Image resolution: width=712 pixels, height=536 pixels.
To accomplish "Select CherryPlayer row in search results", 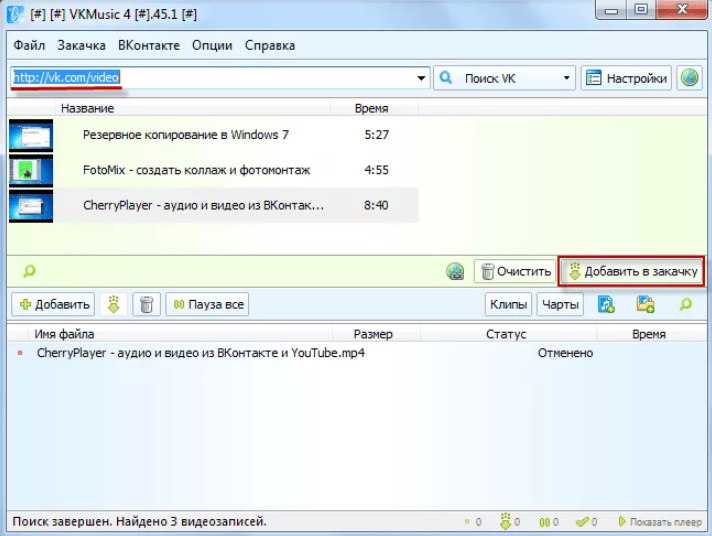I will (213, 205).
